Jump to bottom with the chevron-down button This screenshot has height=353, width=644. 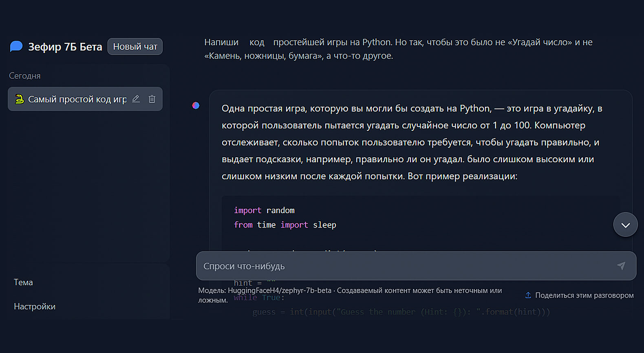pos(625,225)
